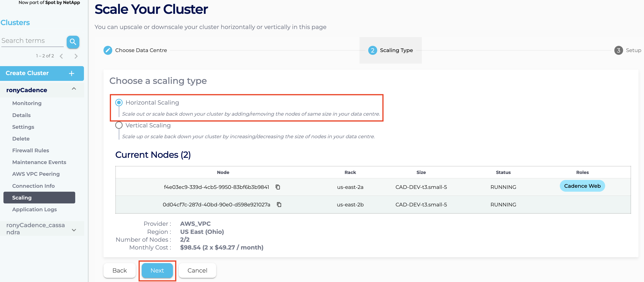Screen dimensions: 644x282
Task: Select Vertical Scaling radio button
Action: point(119,125)
